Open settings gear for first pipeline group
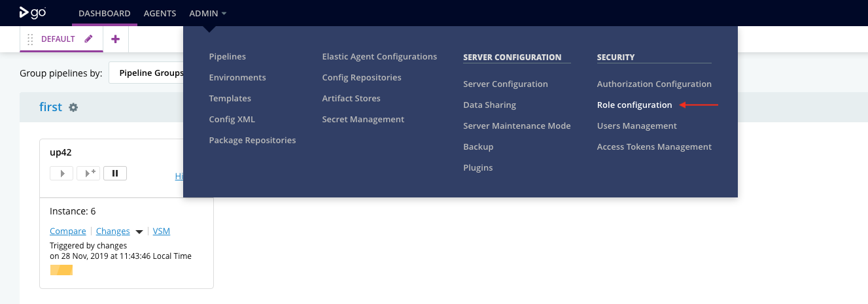868x304 pixels. pyautogui.click(x=74, y=107)
